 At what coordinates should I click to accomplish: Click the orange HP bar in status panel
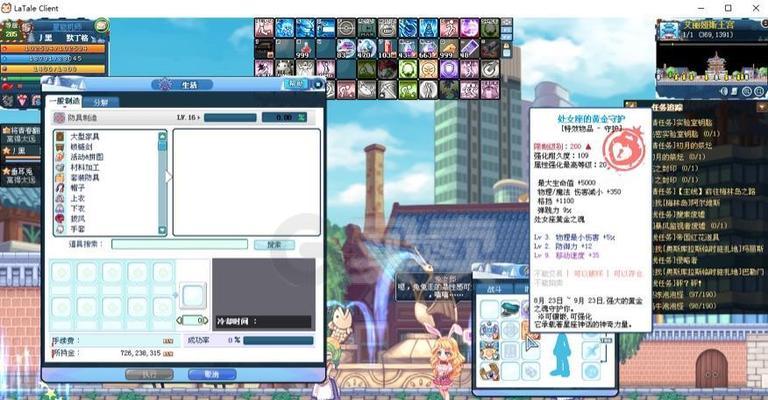coord(53,49)
